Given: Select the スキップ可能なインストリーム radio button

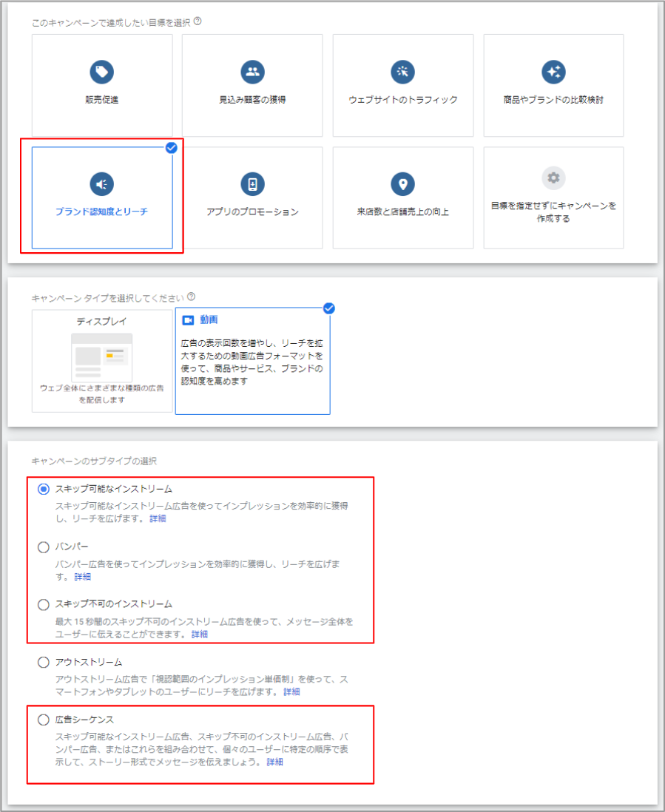Looking at the screenshot, I should (44, 489).
